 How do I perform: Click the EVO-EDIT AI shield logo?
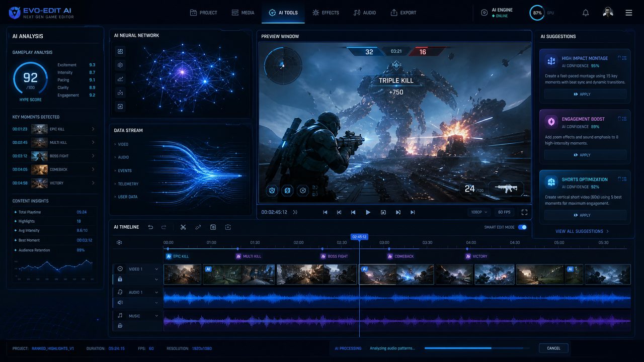[15, 13]
